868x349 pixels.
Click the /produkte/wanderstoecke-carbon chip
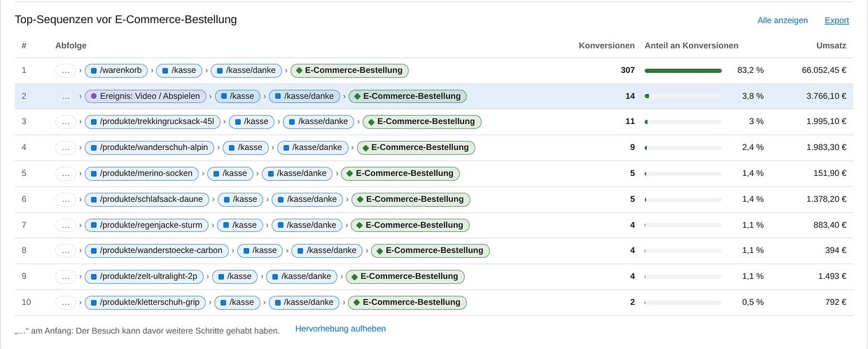[157, 250]
